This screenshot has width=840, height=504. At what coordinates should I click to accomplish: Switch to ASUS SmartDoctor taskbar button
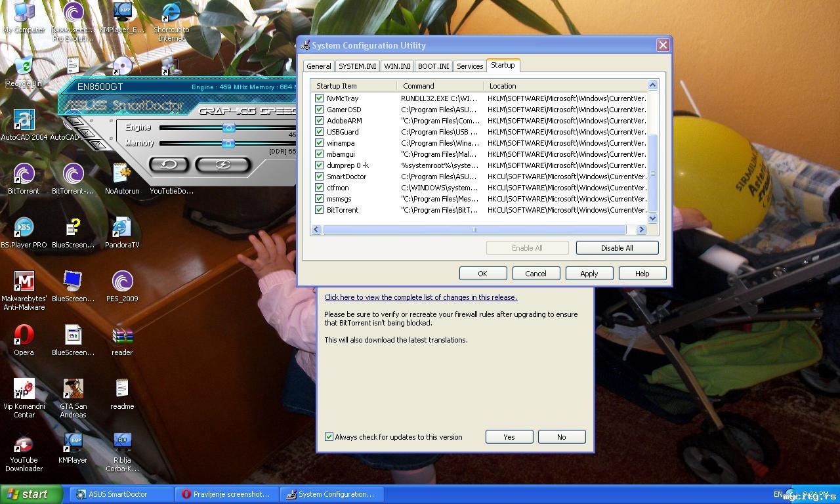coord(122,494)
